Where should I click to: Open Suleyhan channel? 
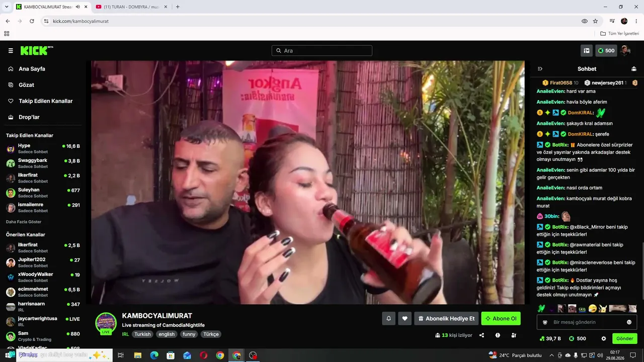pos(43,193)
